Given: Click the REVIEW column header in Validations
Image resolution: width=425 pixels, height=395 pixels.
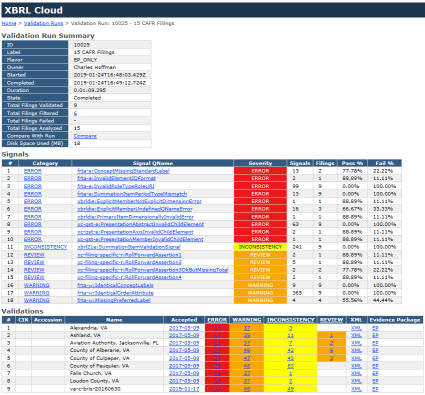Looking at the screenshot, I should 331,320.
